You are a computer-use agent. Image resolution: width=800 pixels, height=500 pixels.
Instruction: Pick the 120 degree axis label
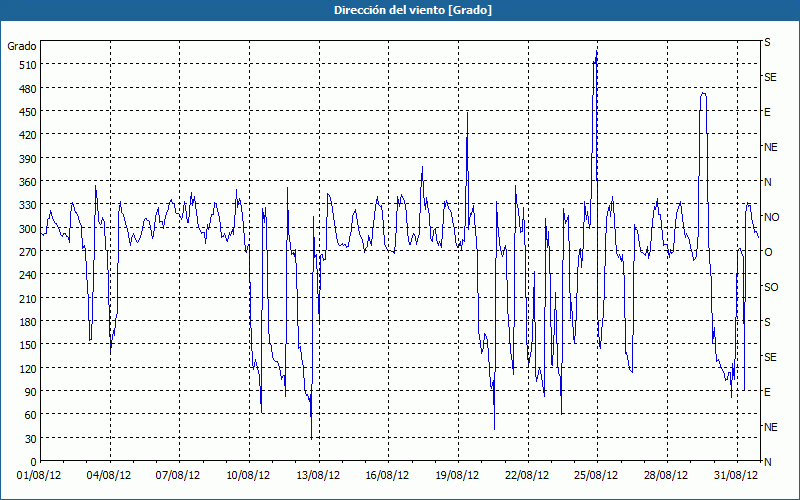27,368
